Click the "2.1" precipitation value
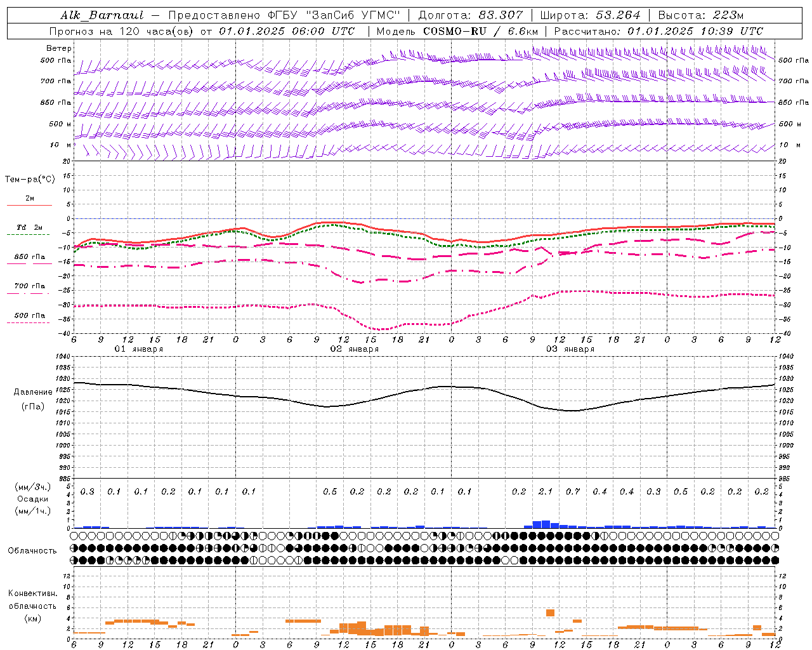812x650 pixels. [x=546, y=491]
